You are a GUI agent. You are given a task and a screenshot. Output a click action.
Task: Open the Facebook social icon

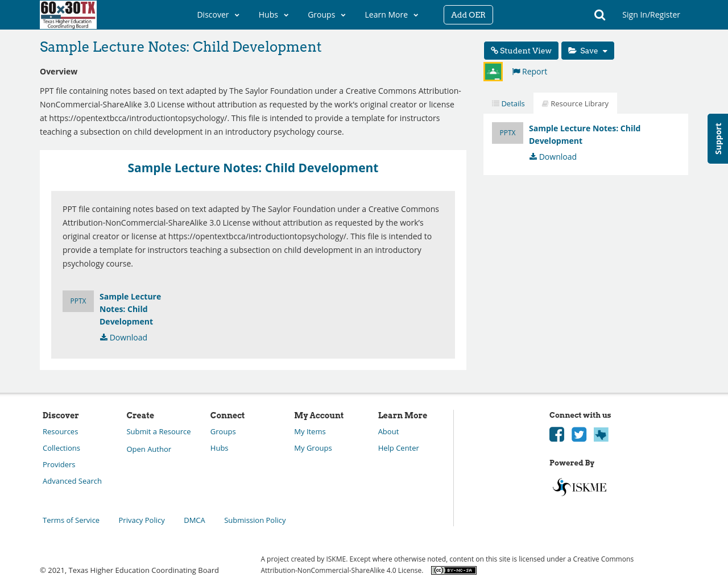tap(557, 435)
